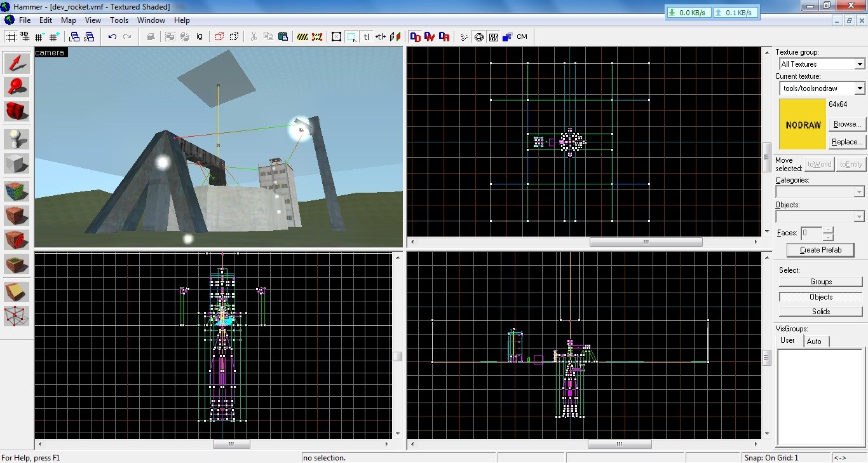The image size is (868, 463).
Task: Click the Browse... texture button
Action: pyautogui.click(x=847, y=124)
